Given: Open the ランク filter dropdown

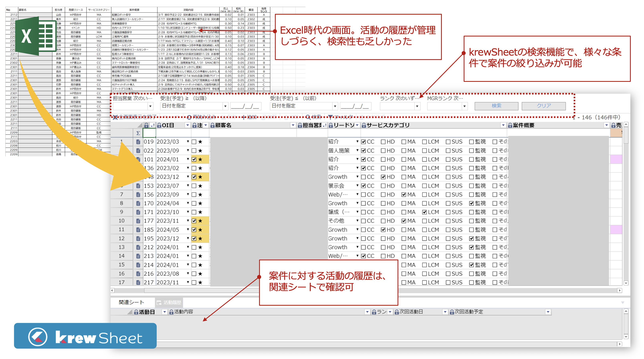Looking at the screenshot, I should (x=417, y=106).
